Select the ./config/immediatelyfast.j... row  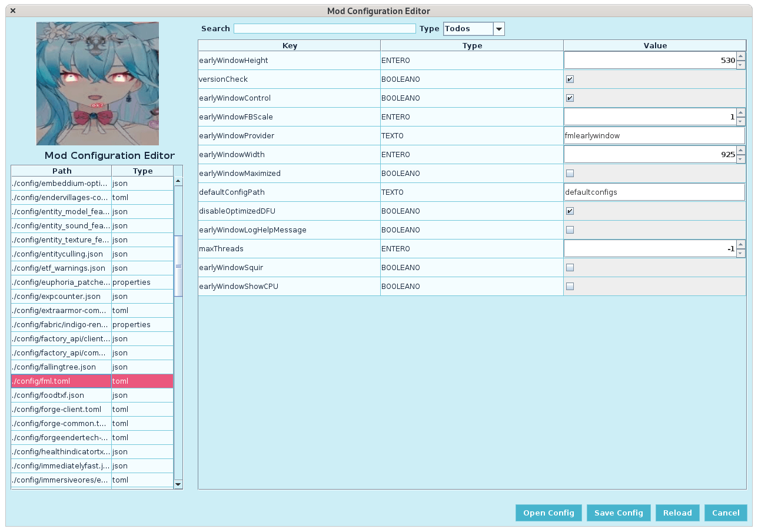(x=92, y=466)
